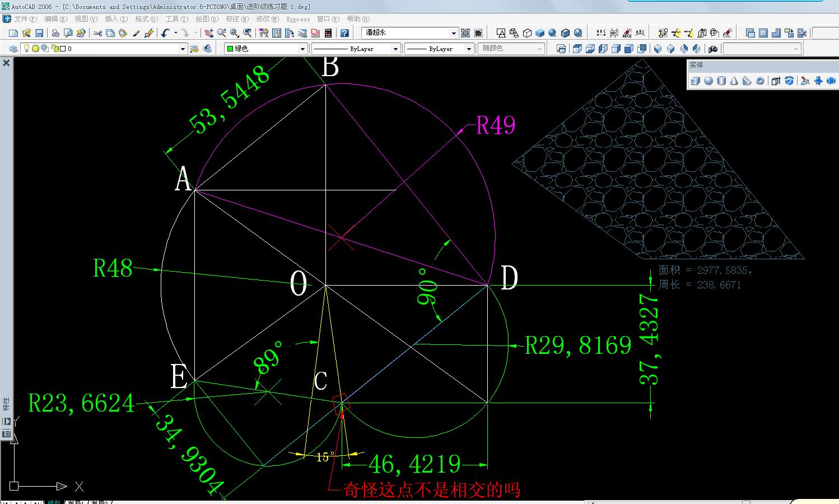Select the R29,8169 radius dimension text
This screenshot has width=839, height=504.
click(578, 345)
